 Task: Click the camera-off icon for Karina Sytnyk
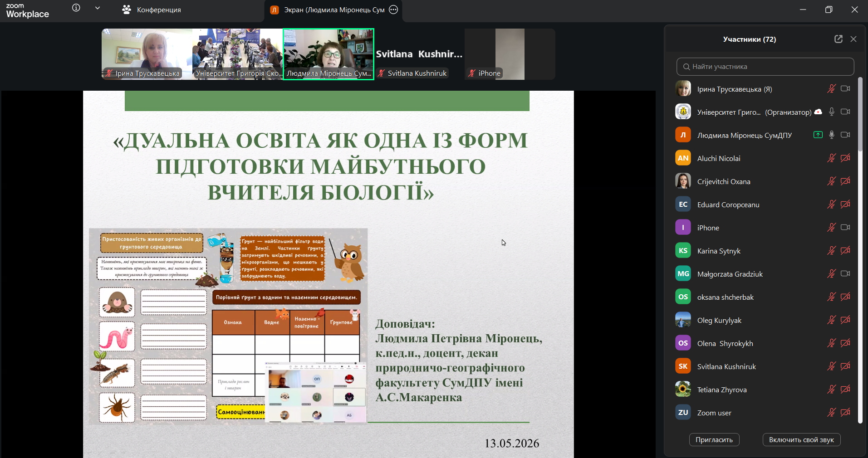(845, 251)
